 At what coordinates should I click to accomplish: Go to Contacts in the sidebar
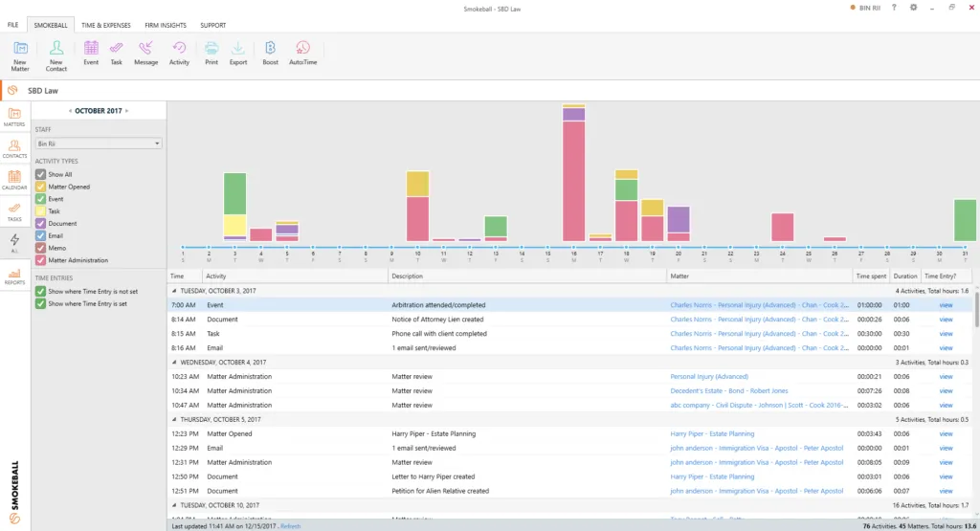(x=14, y=148)
